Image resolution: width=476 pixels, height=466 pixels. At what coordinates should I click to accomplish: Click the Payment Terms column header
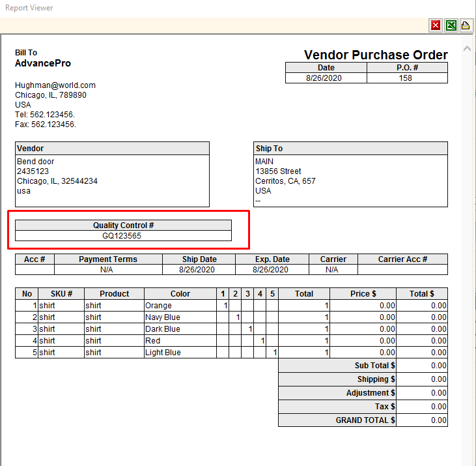(x=108, y=259)
